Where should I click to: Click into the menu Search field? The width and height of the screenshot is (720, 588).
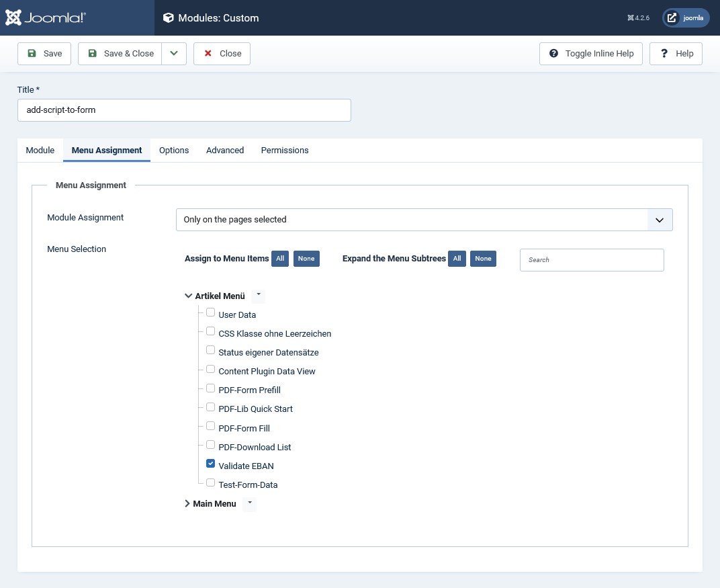(592, 260)
